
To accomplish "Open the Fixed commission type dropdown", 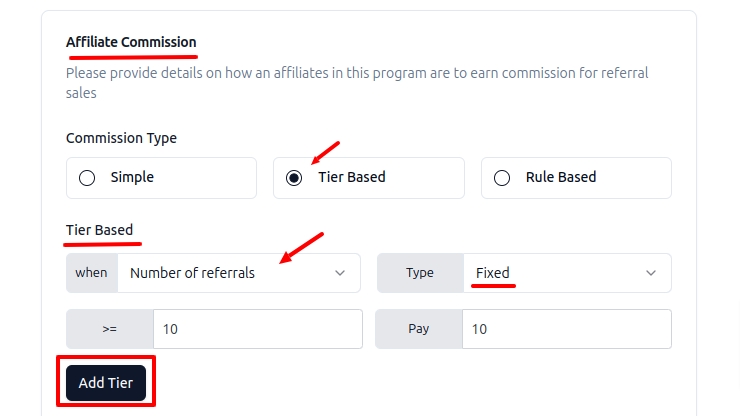I will pos(566,273).
